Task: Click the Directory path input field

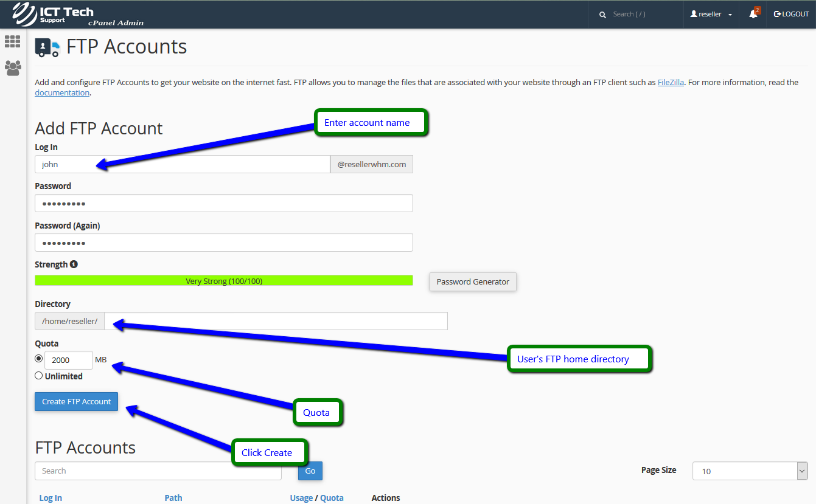Action: (276, 321)
